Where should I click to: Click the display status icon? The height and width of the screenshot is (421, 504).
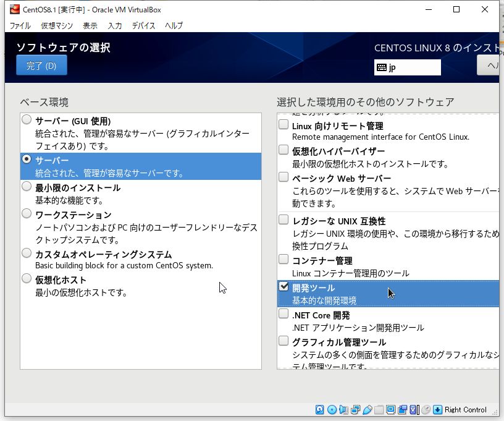[x=390, y=409]
